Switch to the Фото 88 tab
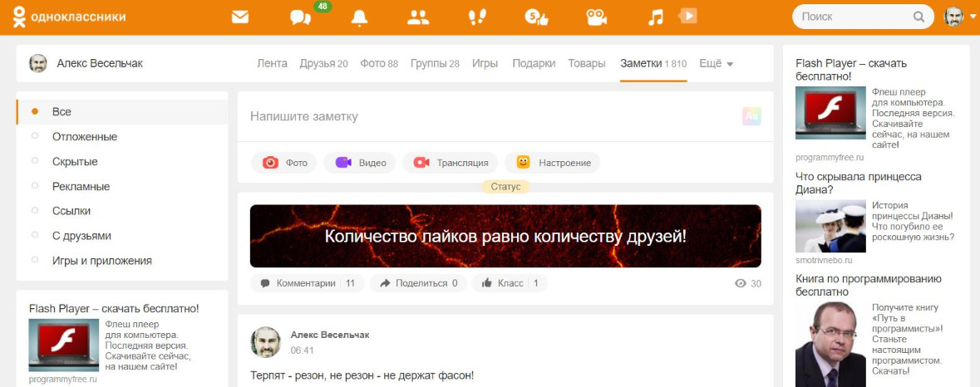980x387 pixels. pyautogui.click(x=379, y=63)
